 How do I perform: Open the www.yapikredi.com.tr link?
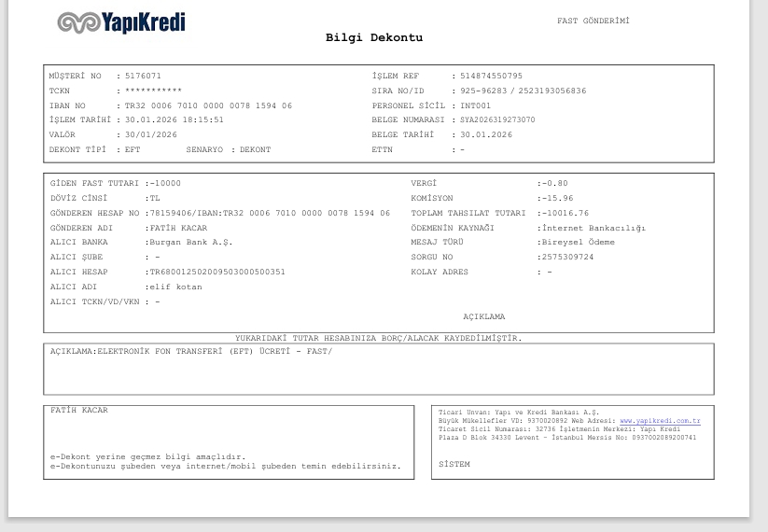[660, 421]
